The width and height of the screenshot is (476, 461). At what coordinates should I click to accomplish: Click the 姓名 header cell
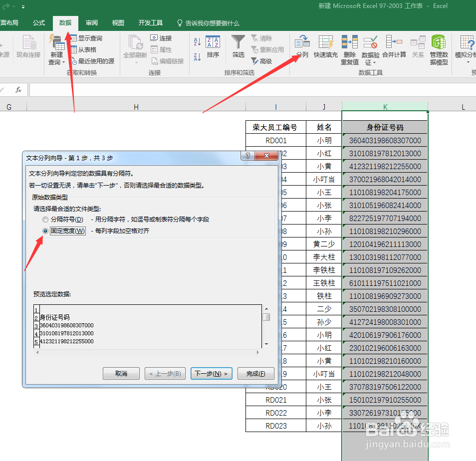point(324,127)
